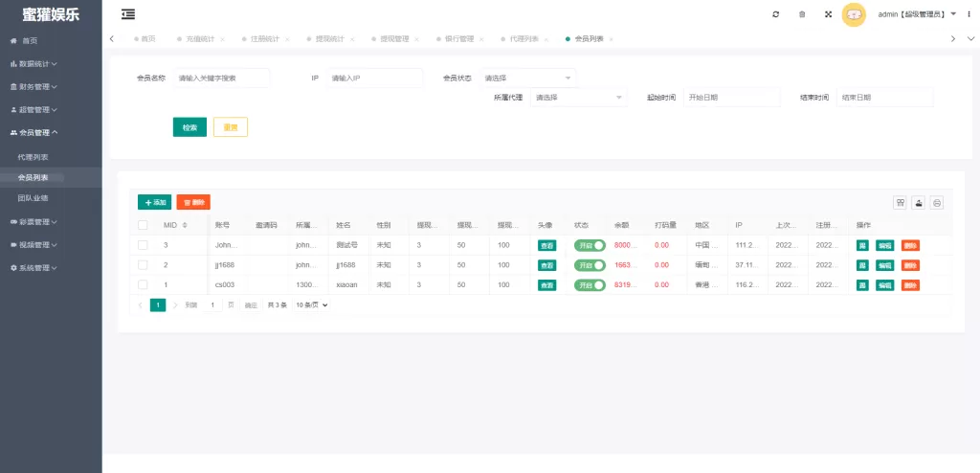Open the three-dot more menu at top right
The image size is (980, 473).
969,13
